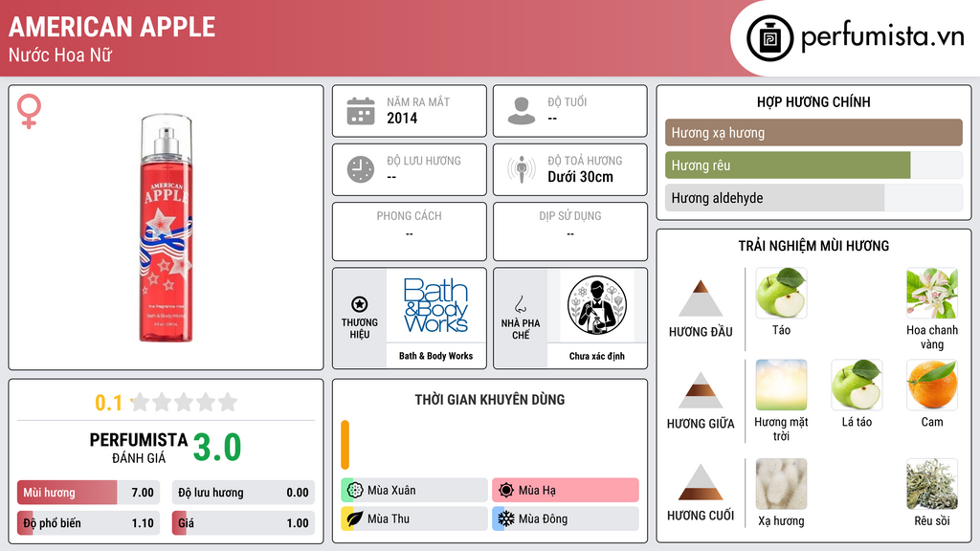
Task: Click the Giá 1.00 rating bar
Action: pyautogui.click(x=243, y=523)
